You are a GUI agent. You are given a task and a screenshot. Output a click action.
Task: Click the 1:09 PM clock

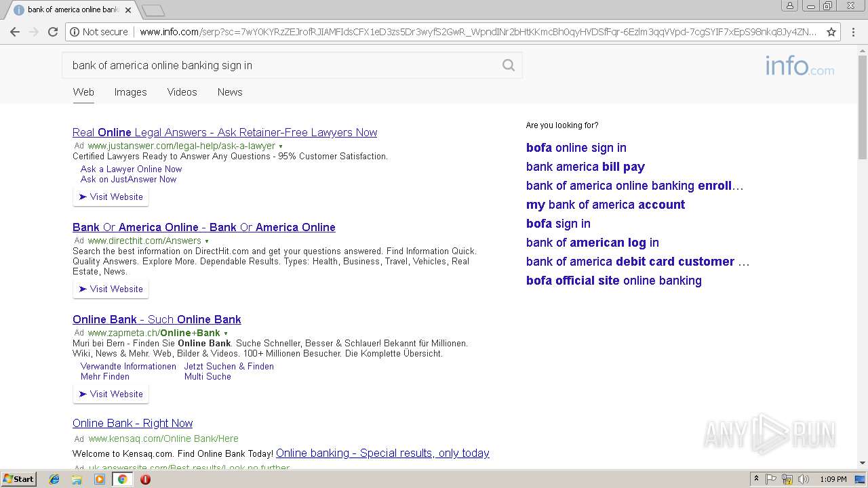pyautogui.click(x=833, y=479)
